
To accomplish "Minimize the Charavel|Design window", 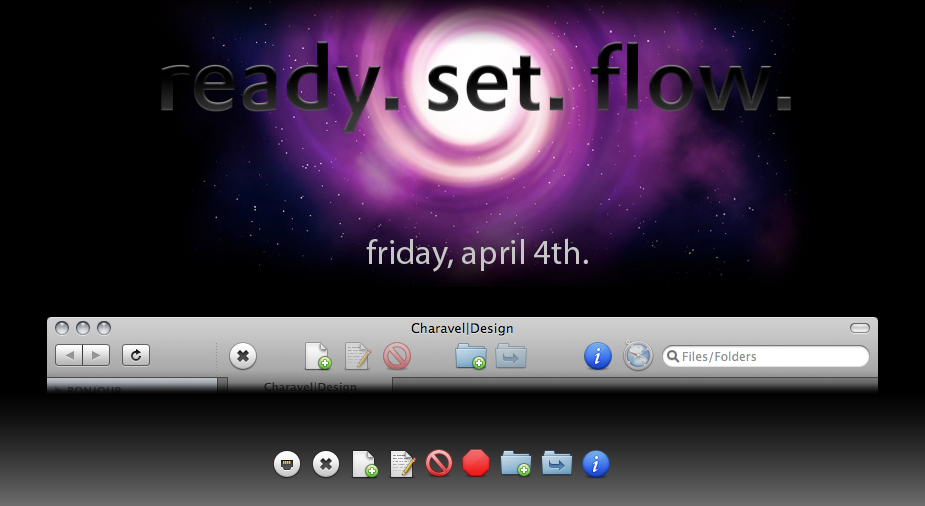I will point(83,328).
